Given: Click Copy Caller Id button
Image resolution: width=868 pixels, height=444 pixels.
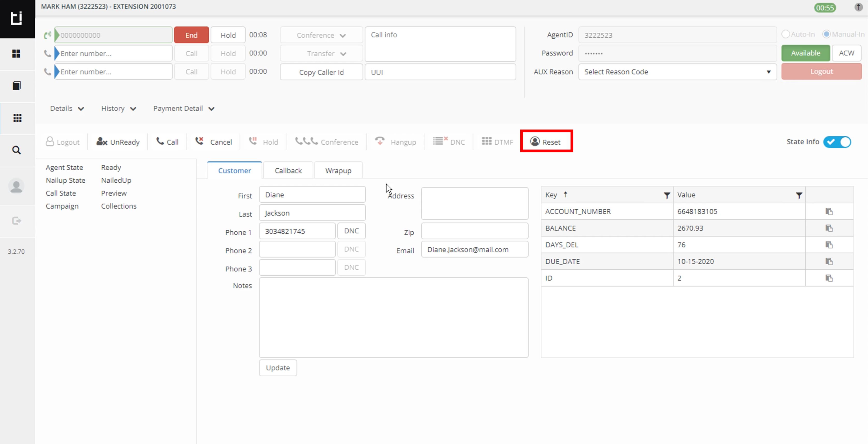Looking at the screenshot, I should pyautogui.click(x=321, y=72).
